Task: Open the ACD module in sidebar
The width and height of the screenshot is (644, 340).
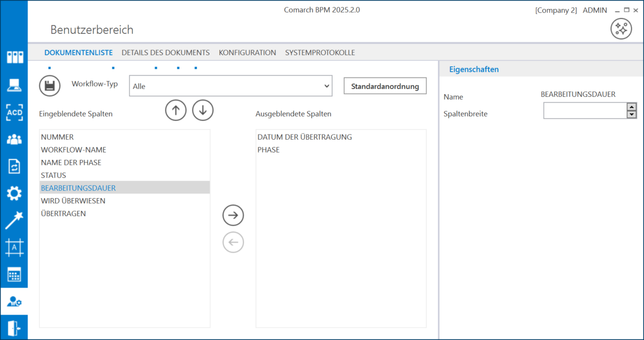Action: 14,112
